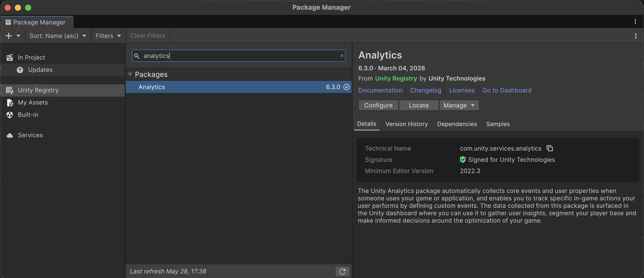This screenshot has width=644, height=278.
Task: Select the Package Manager window tab
Action: click(x=37, y=22)
